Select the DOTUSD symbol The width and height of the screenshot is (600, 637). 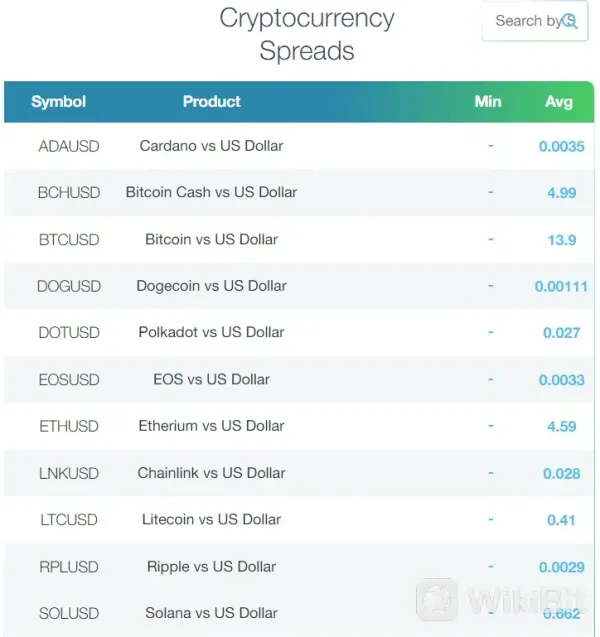(x=69, y=332)
